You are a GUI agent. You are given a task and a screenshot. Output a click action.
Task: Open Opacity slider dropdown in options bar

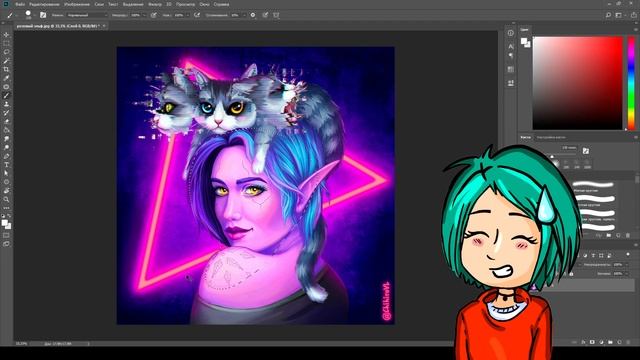[144, 15]
